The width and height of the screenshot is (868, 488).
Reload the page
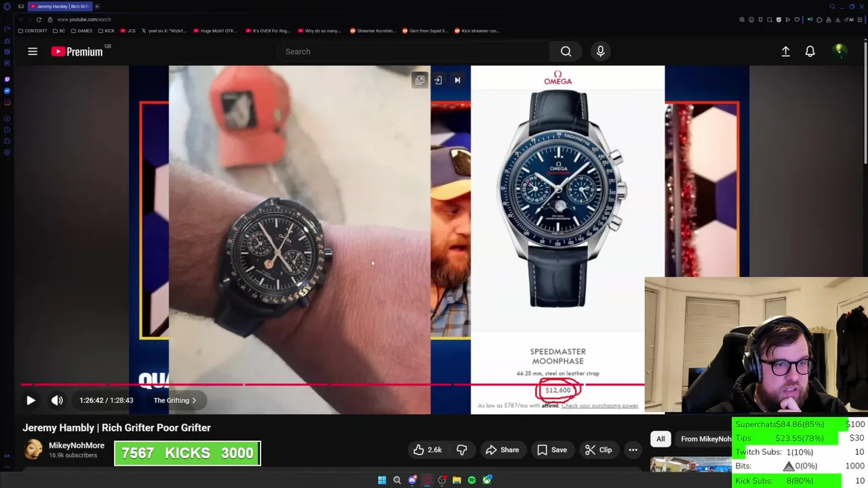(x=39, y=20)
